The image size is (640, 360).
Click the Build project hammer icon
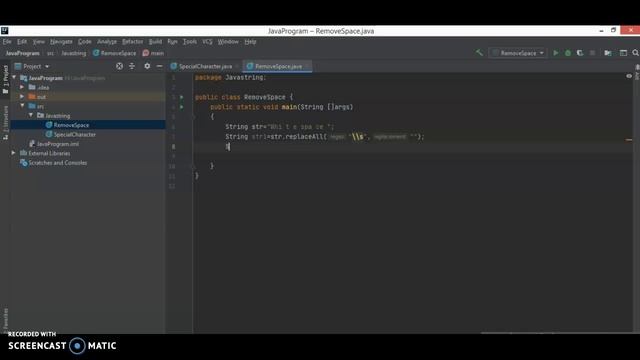(x=480, y=53)
